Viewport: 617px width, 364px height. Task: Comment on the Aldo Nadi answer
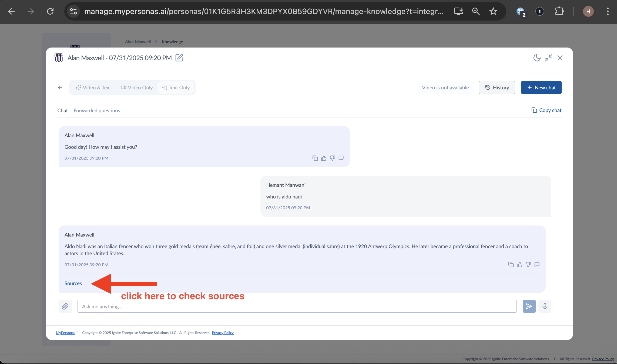(537, 264)
